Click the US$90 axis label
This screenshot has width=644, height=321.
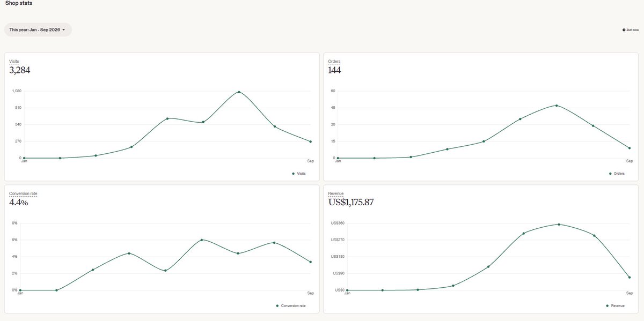click(339, 273)
